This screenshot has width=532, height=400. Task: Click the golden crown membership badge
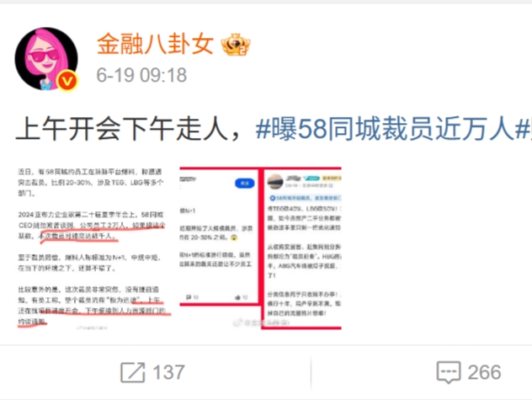[236, 45]
